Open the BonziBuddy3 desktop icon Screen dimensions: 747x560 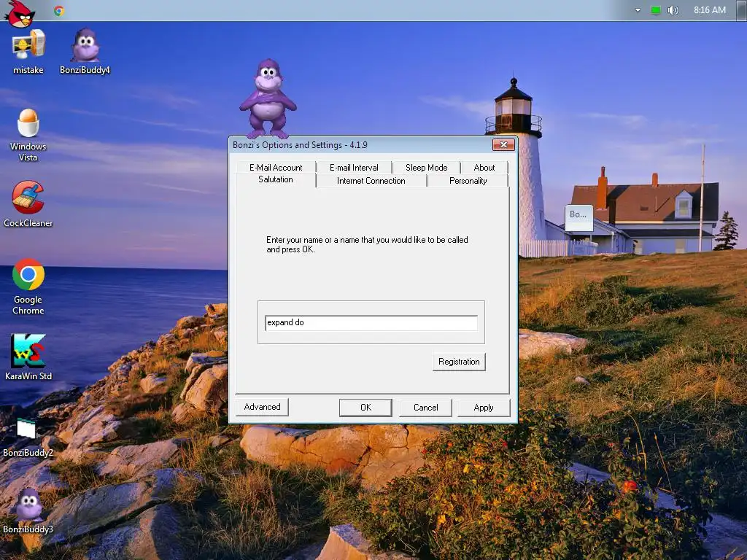[28, 511]
